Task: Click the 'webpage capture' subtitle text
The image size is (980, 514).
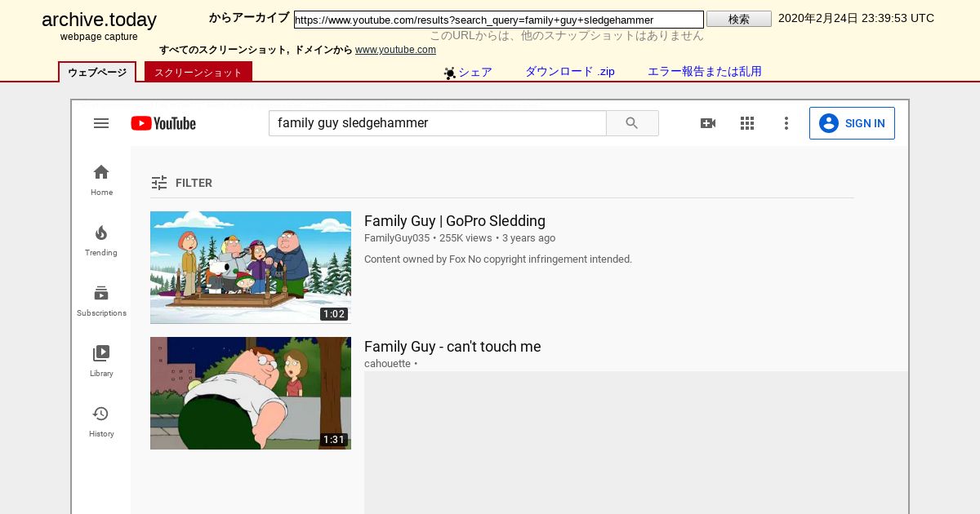Action: click(x=99, y=37)
